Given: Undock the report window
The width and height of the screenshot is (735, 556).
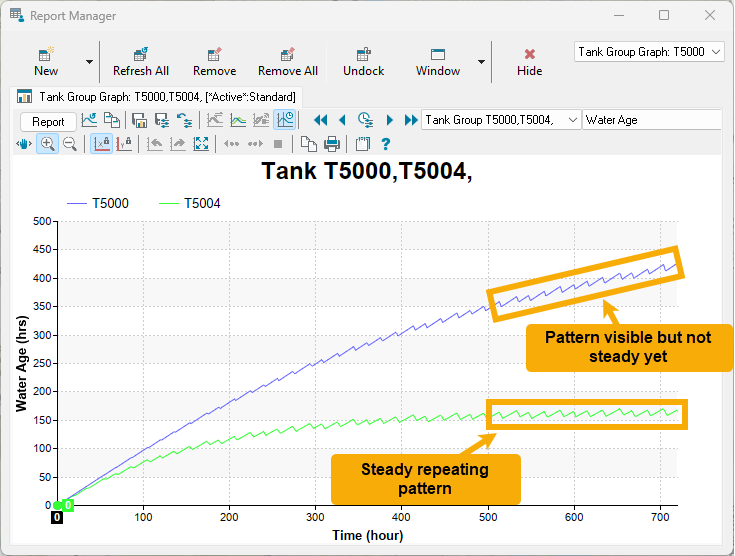Looking at the screenshot, I should [363, 62].
